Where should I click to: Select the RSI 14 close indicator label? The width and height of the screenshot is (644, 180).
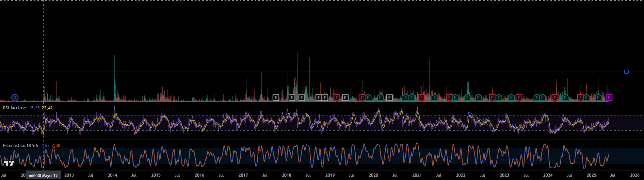(x=14, y=108)
